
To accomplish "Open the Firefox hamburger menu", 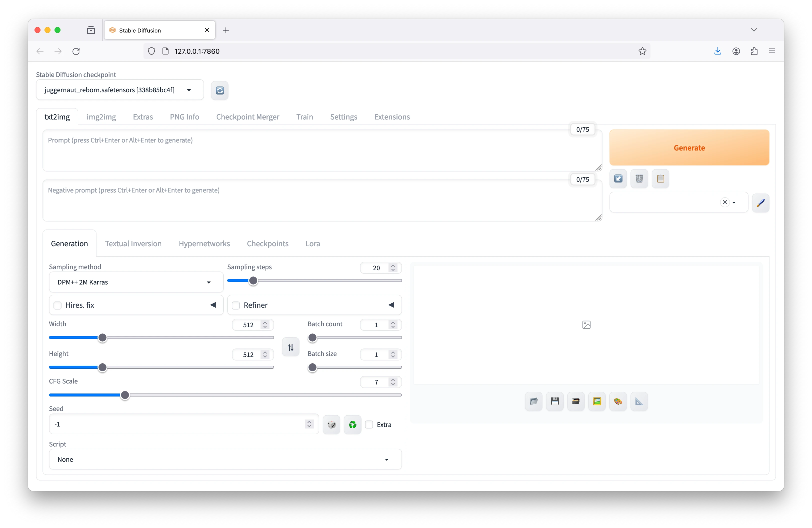I will [x=772, y=51].
